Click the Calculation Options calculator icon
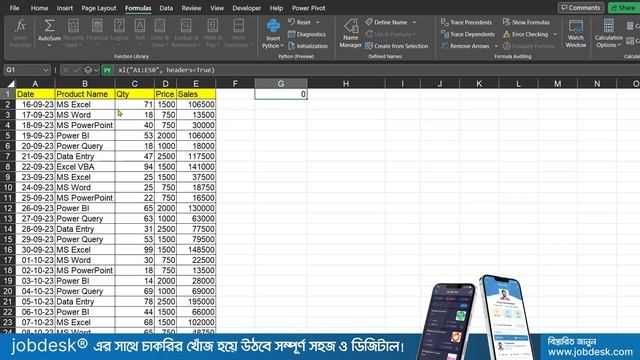The image size is (640, 360). [x=609, y=25]
